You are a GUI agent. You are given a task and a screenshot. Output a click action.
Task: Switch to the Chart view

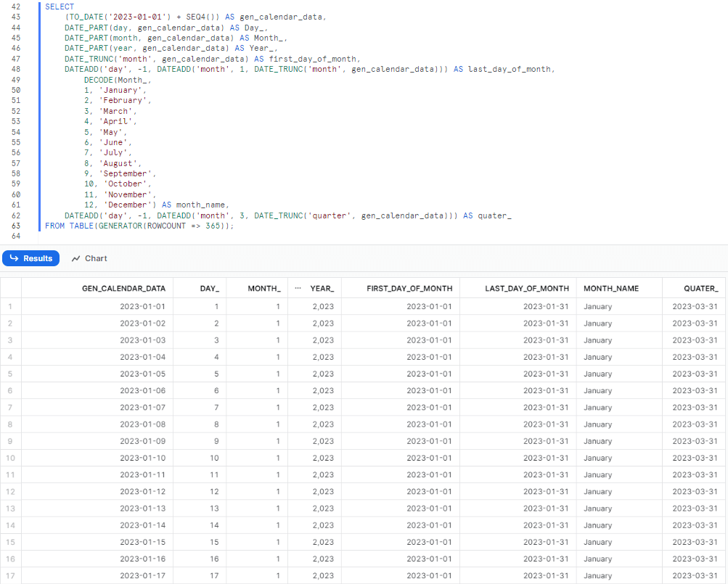tap(95, 258)
